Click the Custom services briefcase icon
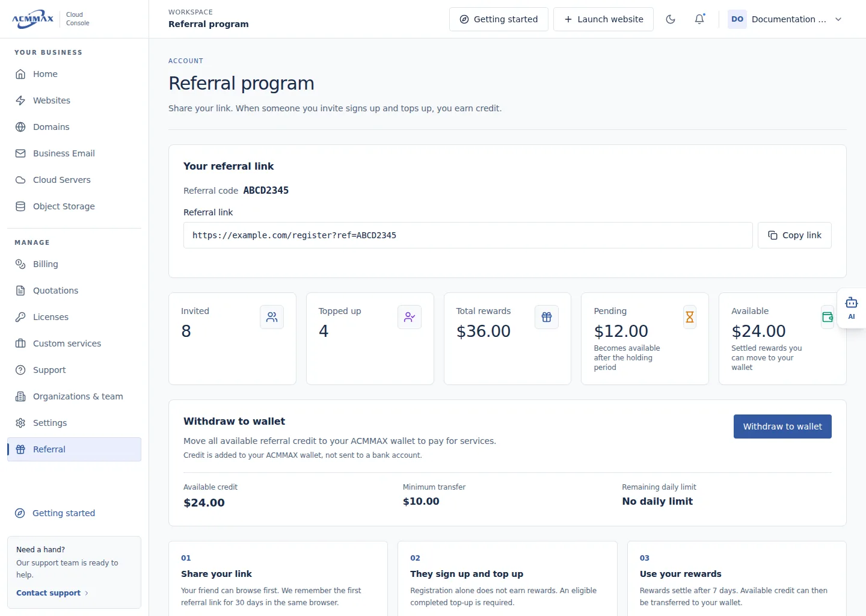Image resolution: width=866 pixels, height=616 pixels. 20,343
